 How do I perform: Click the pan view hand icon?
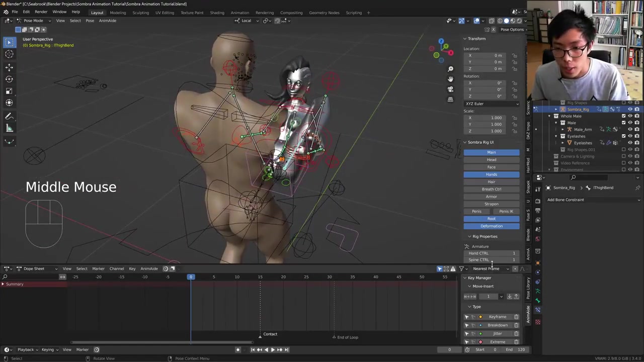(450, 79)
